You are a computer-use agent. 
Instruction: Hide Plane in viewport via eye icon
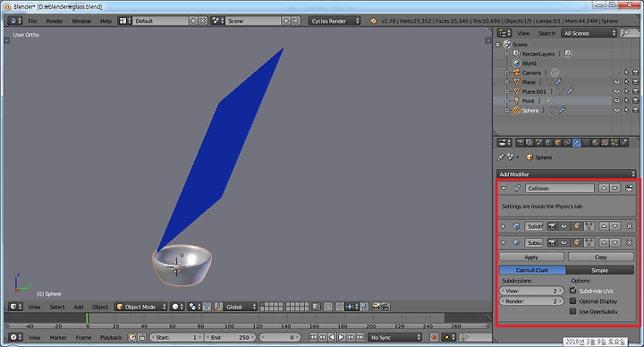point(617,81)
